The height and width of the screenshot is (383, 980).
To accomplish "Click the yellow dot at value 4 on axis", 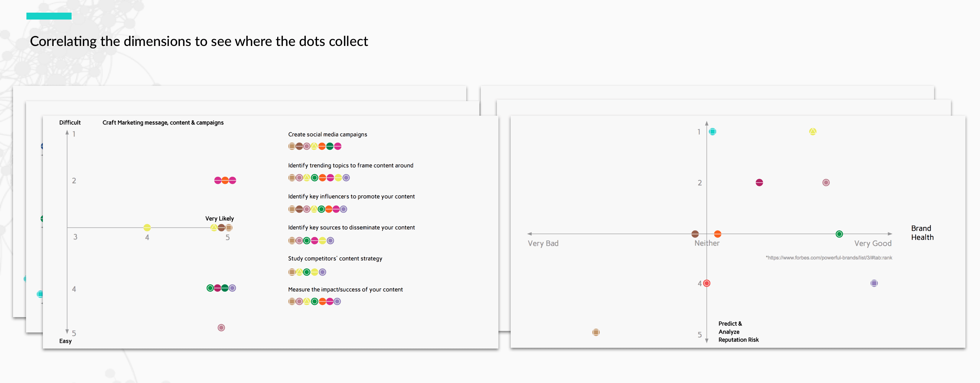I will pyautogui.click(x=147, y=228).
